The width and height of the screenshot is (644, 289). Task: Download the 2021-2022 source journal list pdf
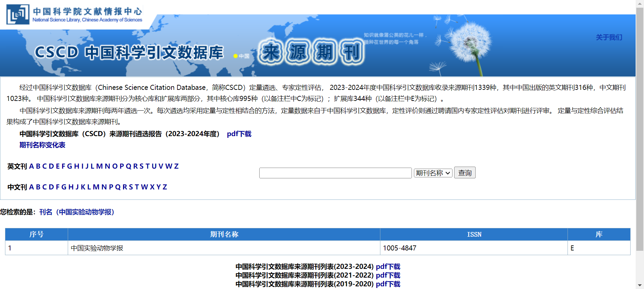tap(388, 275)
